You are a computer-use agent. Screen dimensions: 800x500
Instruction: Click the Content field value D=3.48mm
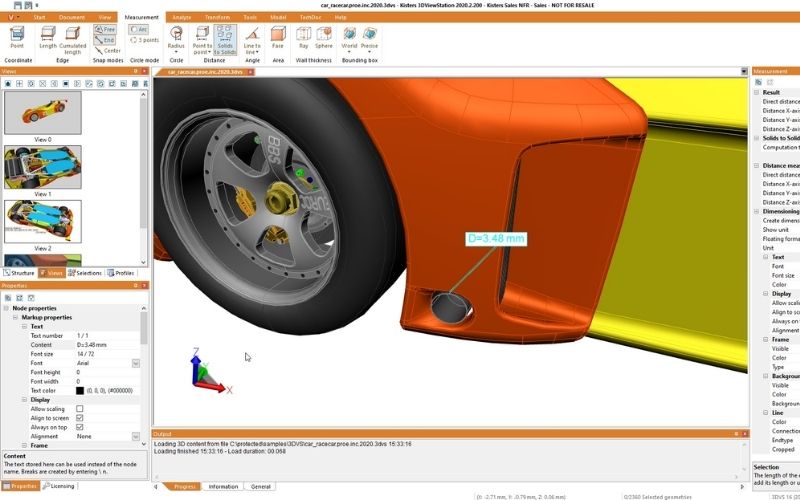pyautogui.click(x=107, y=345)
